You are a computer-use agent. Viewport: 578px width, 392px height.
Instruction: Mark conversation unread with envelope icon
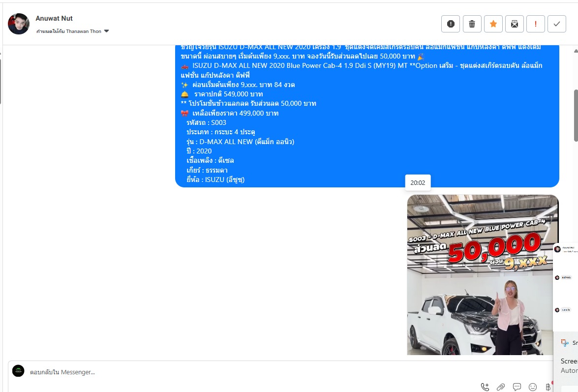tap(514, 24)
